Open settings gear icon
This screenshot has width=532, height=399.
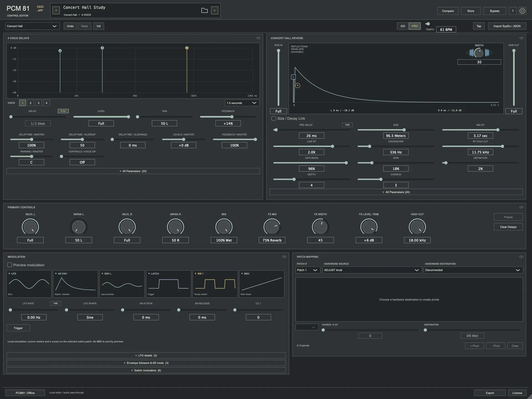coord(522,11)
